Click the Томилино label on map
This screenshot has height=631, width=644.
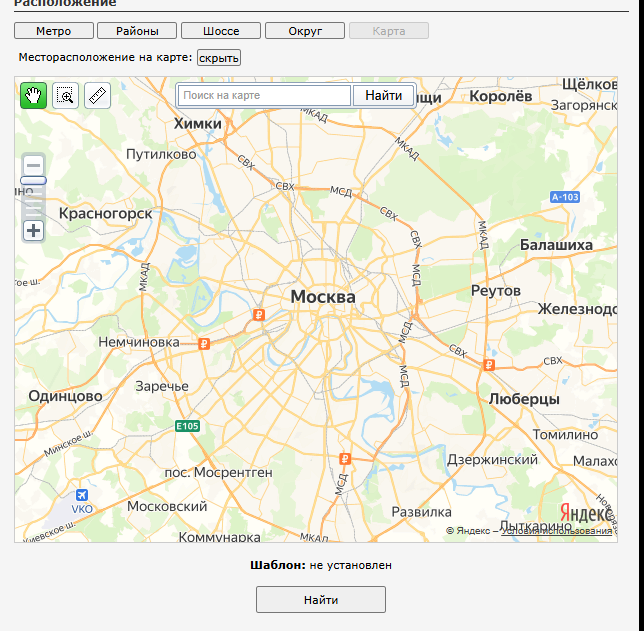(565, 434)
